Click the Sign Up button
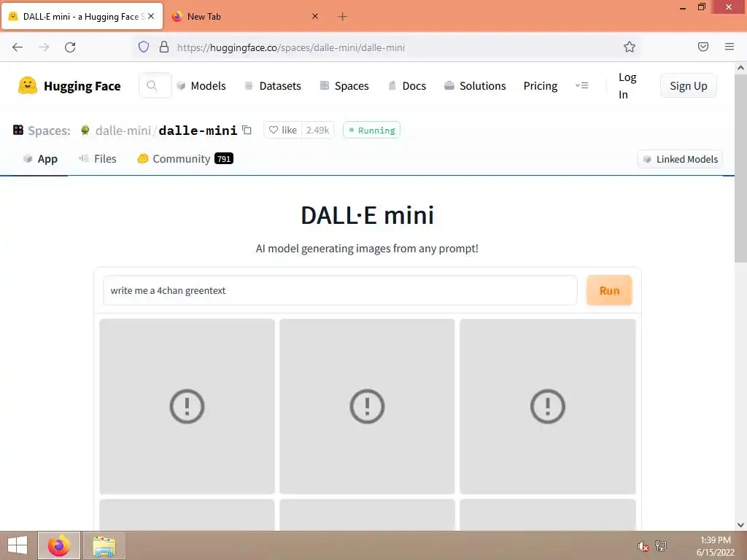This screenshot has width=747, height=560. click(689, 86)
